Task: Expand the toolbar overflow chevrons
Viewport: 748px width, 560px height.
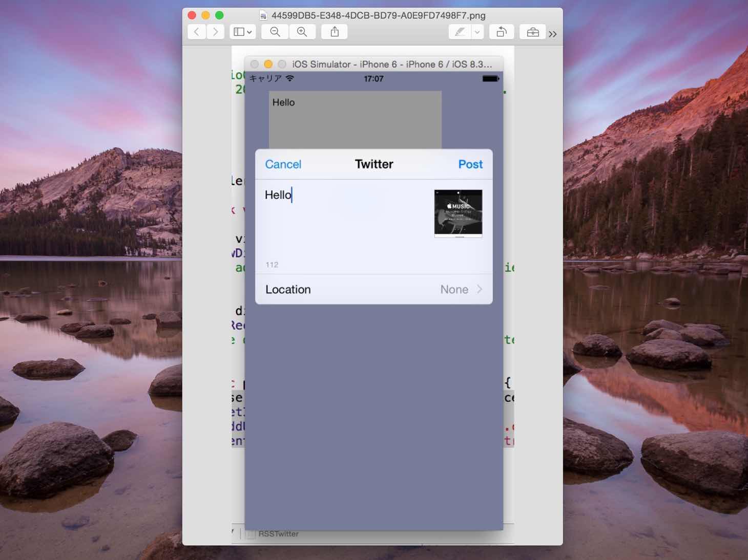Action: [553, 34]
